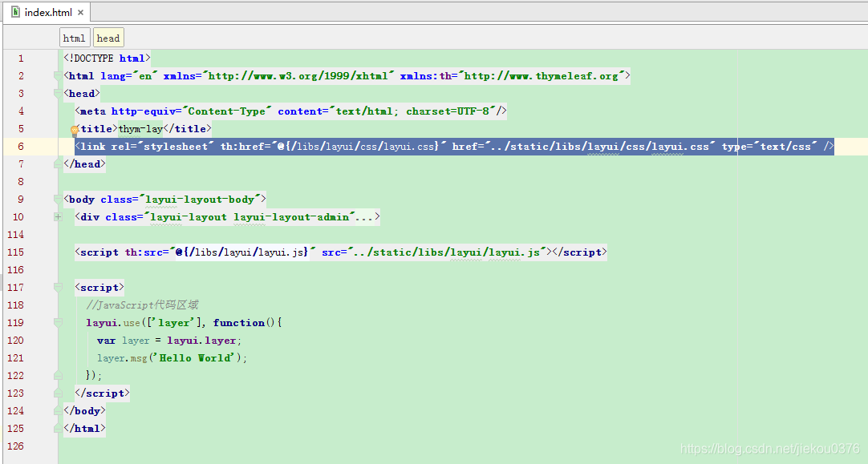Click the folded ellipsis on line 10
Image resolution: width=868 pixels, height=464 pixels.
click(363, 217)
